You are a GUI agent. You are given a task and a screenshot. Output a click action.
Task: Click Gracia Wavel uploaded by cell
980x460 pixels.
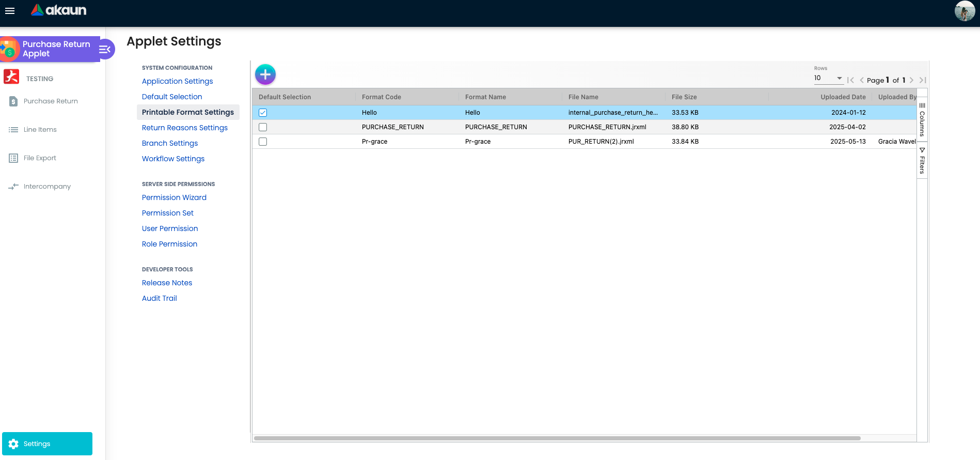pyautogui.click(x=897, y=142)
